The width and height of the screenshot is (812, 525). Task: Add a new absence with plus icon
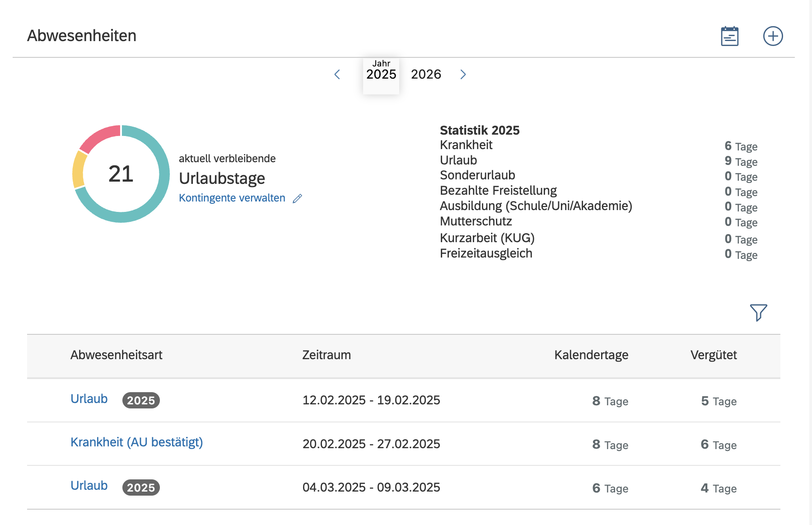tap(773, 36)
